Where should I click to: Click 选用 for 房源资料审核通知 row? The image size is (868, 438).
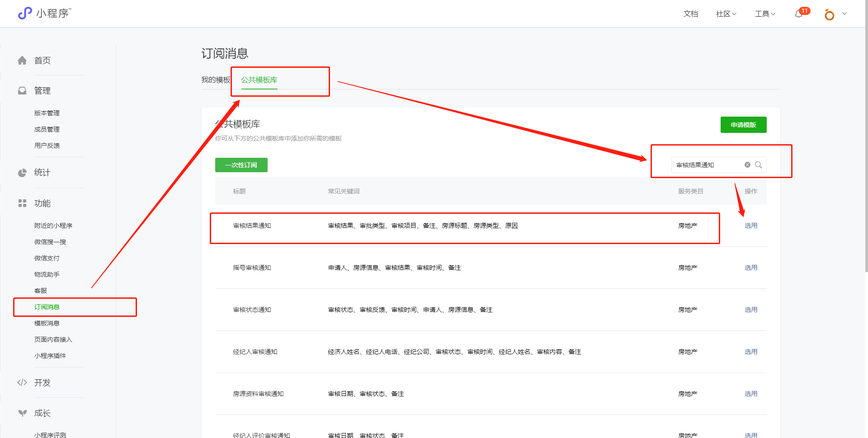pyautogui.click(x=751, y=394)
